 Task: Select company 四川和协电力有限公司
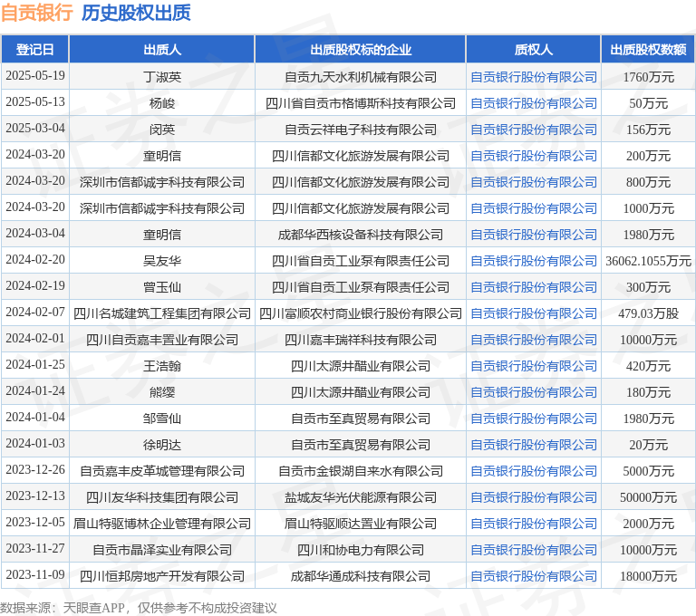point(361,550)
